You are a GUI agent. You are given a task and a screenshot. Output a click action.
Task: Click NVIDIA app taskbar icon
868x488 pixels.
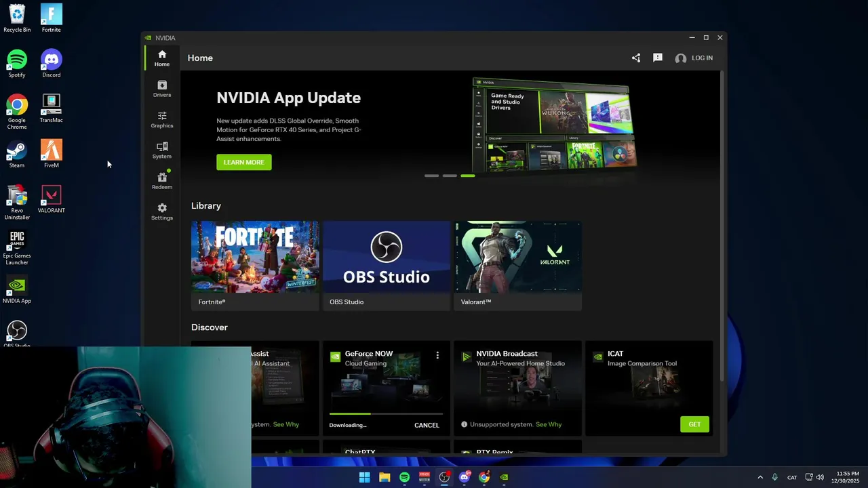(504, 477)
